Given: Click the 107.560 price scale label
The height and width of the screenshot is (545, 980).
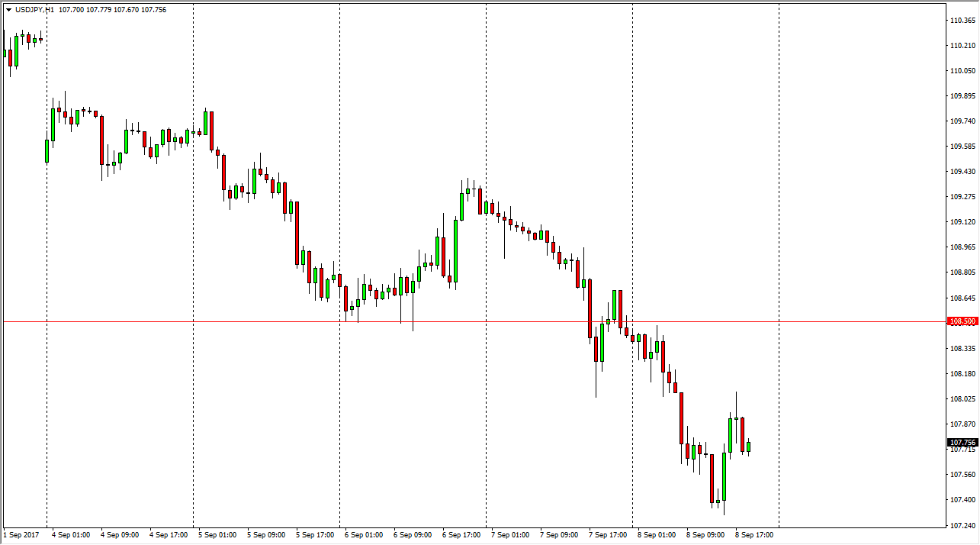Looking at the screenshot, I should (x=962, y=475).
